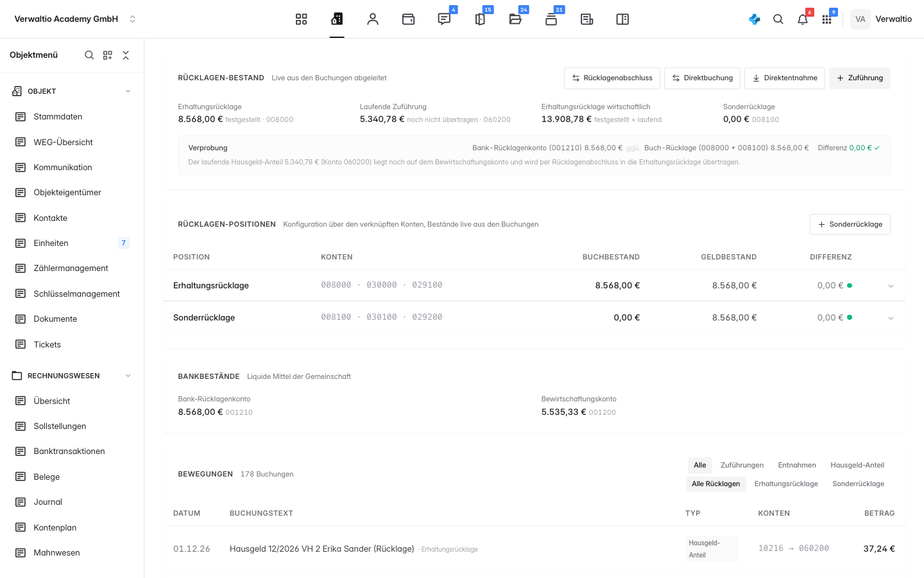
Task: Open the dashboard grid icon in top navigation
Action: tap(301, 19)
